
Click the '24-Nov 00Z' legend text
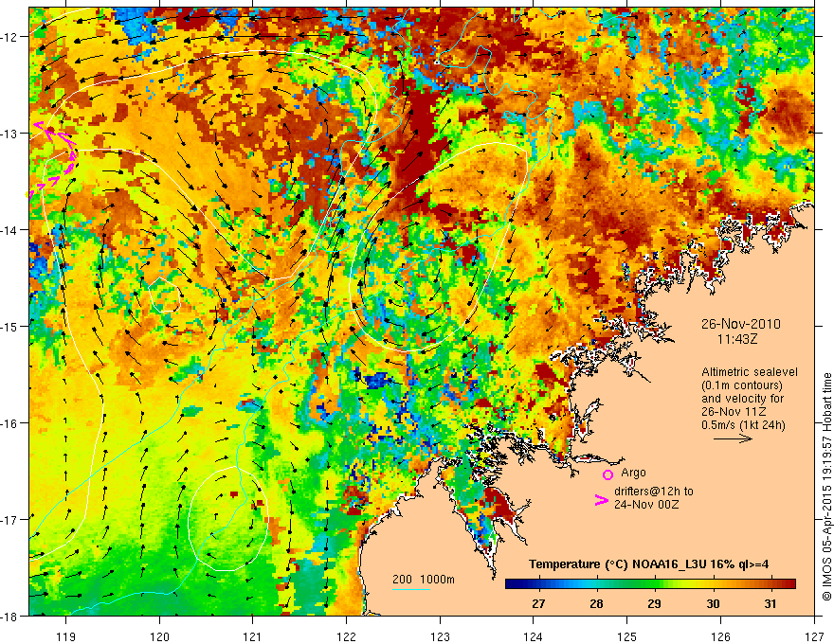click(646, 504)
